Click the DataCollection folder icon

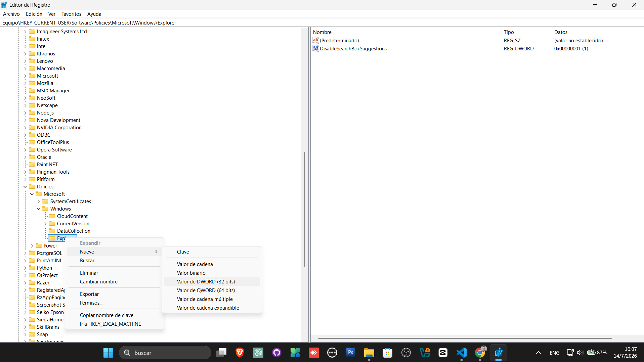52,231
